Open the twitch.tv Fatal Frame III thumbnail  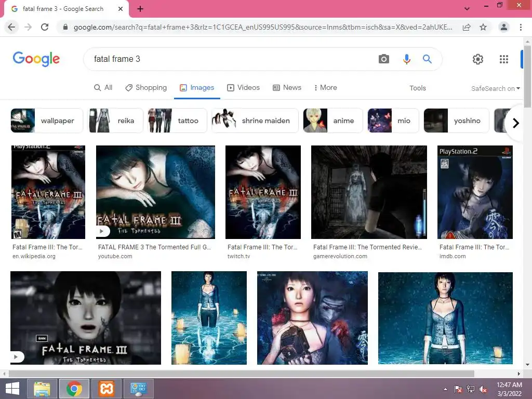[263, 192]
